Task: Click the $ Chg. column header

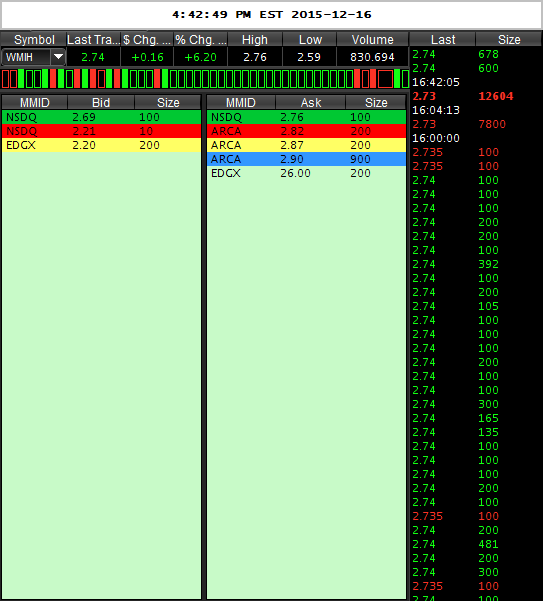Action: pyautogui.click(x=147, y=39)
